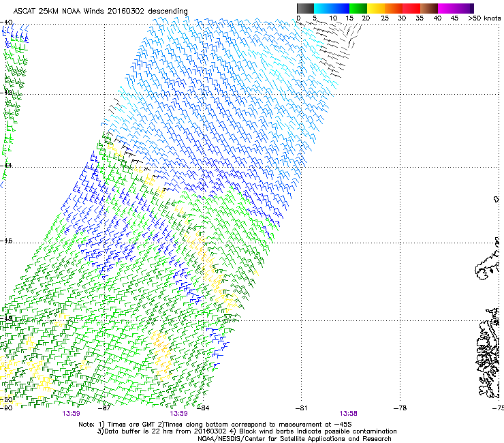This screenshot has width=504, height=443.
Task: Click the '-78' longitude axis label
Action: point(400,408)
